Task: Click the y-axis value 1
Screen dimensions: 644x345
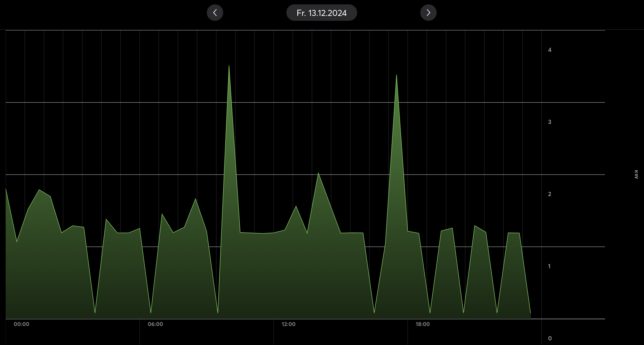Action: tap(549, 266)
